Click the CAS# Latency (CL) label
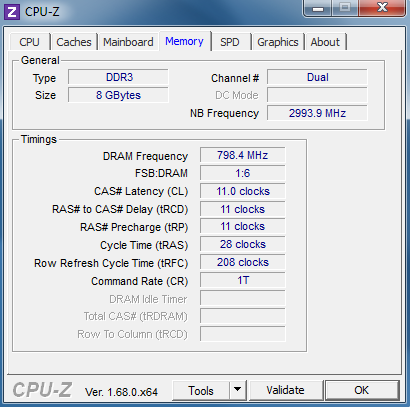This screenshot has height=407, width=410. click(x=141, y=192)
